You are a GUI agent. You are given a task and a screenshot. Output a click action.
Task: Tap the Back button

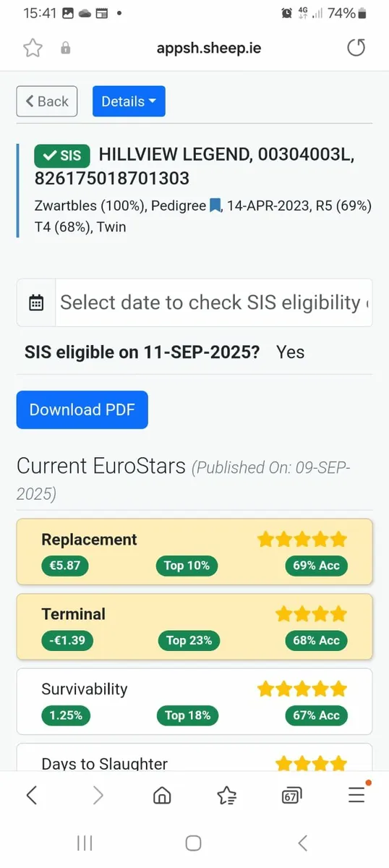pos(47,101)
